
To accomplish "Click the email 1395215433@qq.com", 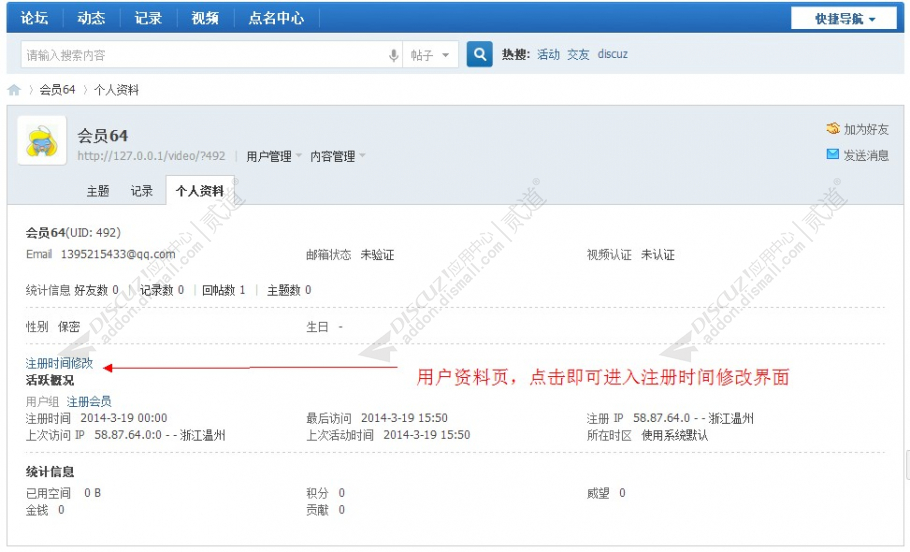I will pyautogui.click(x=118, y=254).
